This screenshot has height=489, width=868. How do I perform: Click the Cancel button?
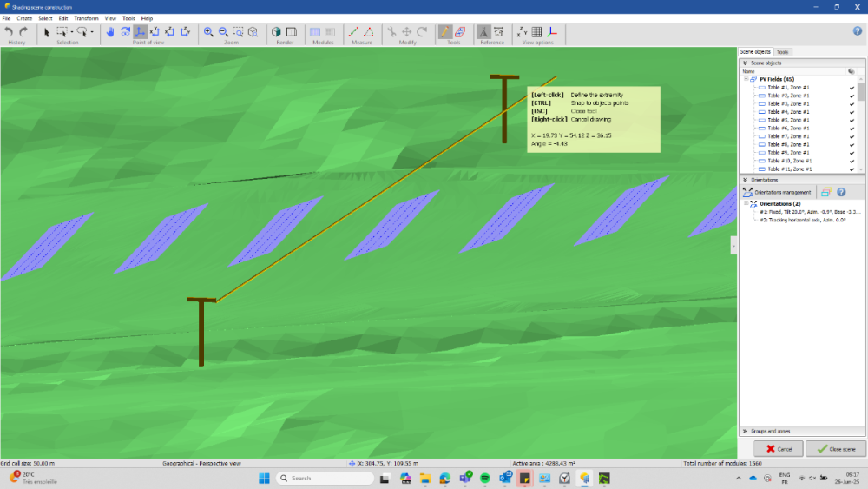tap(778, 449)
